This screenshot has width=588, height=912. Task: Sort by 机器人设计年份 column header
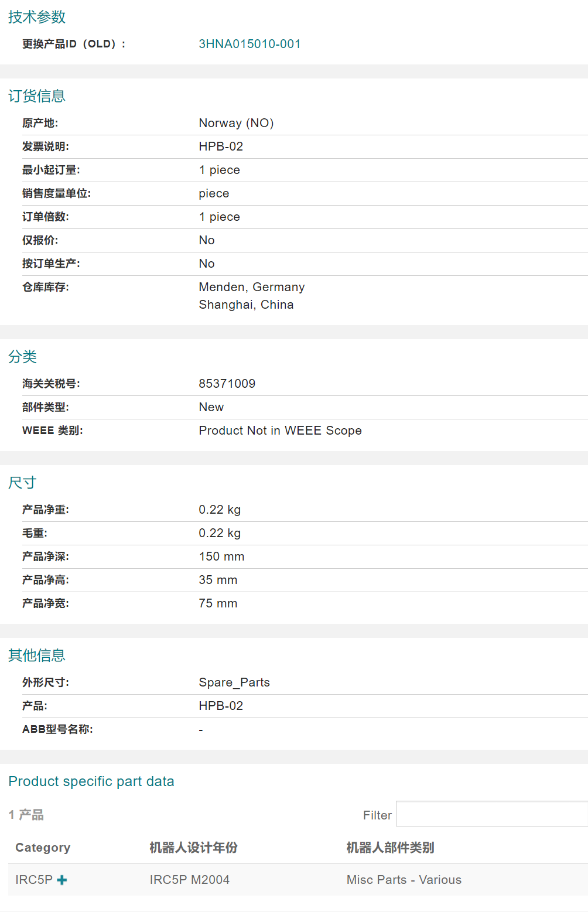tap(193, 848)
